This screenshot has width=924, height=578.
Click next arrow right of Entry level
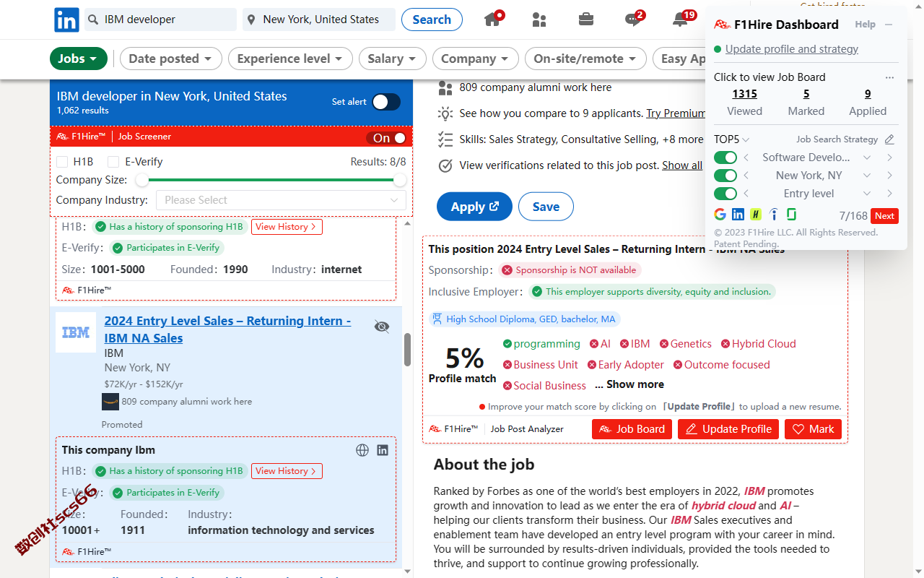(889, 194)
